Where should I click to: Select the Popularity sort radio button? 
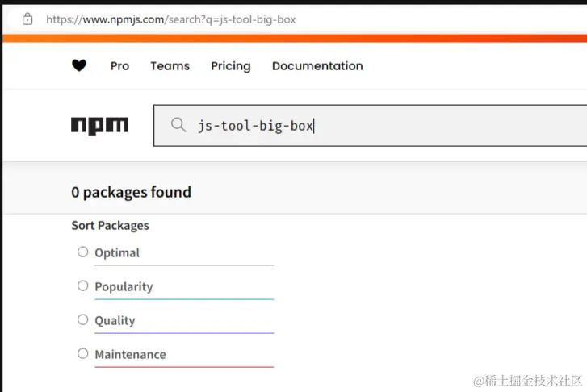click(82, 286)
